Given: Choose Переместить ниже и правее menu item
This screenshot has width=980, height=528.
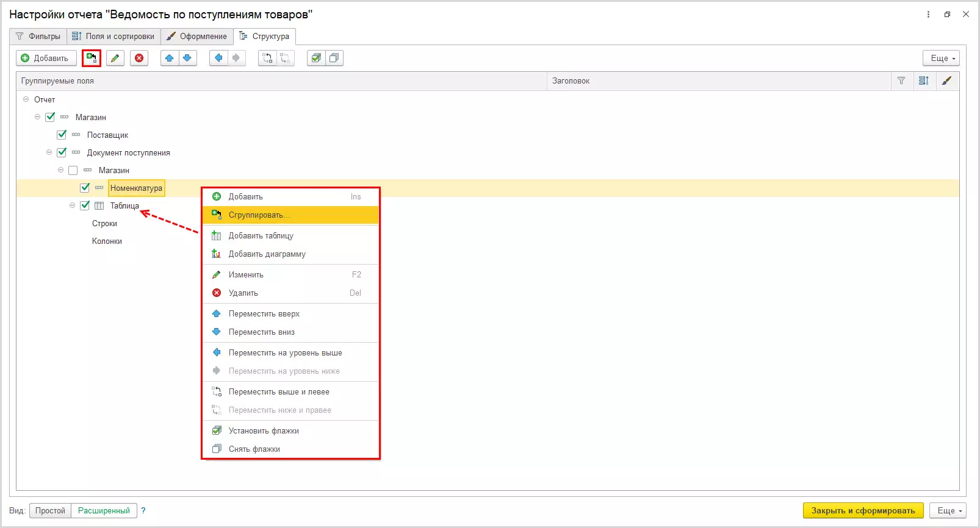Looking at the screenshot, I should 290,410.
